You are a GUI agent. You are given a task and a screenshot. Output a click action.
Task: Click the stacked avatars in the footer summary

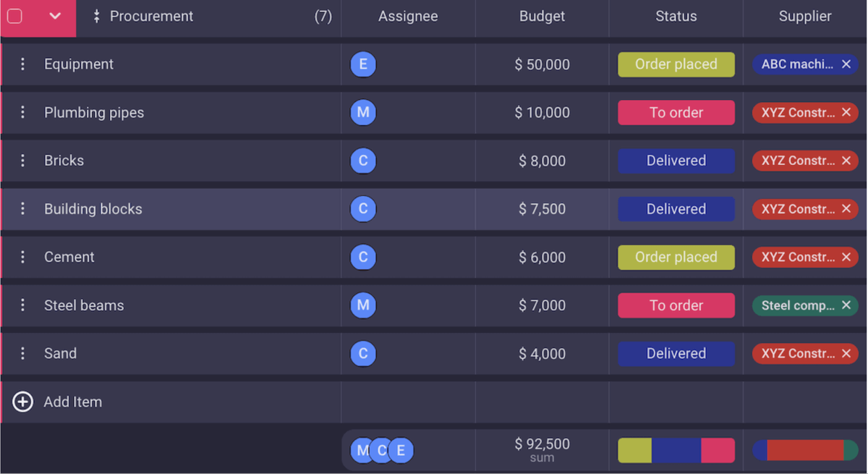[x=381, y=449]
